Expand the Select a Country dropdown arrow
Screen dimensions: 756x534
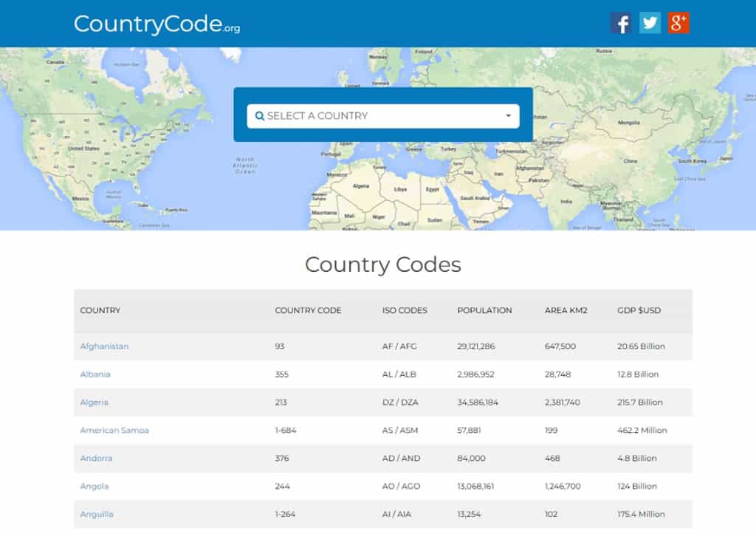(508, 116)
